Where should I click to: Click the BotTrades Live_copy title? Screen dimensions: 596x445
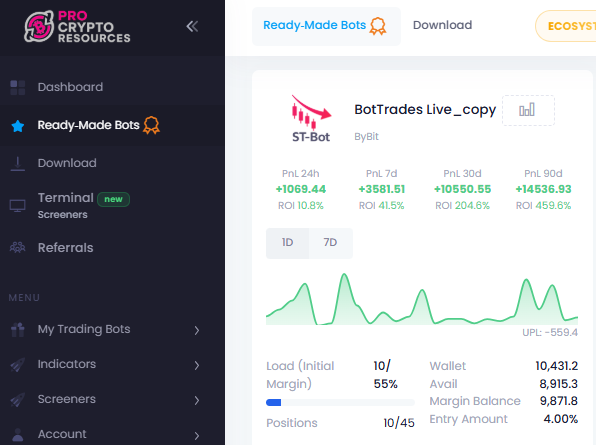425,110
